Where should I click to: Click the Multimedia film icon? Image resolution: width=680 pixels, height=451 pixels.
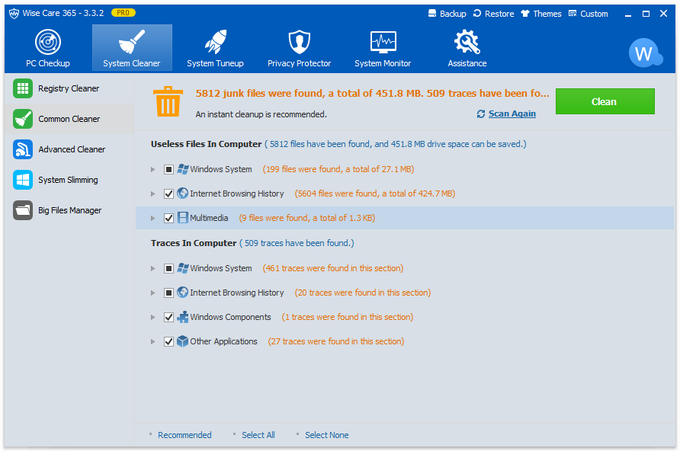(x=183, y=218)
